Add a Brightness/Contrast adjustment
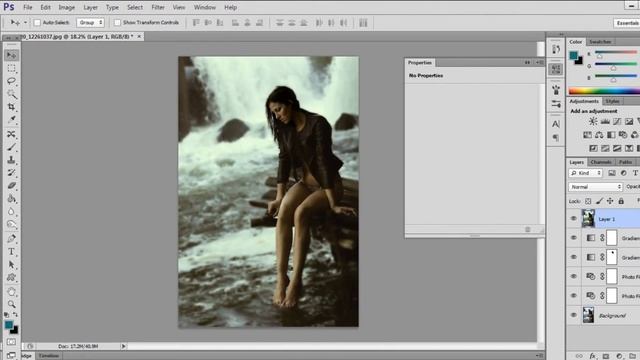This screenshot has height=360, width=640. point(593,121)
